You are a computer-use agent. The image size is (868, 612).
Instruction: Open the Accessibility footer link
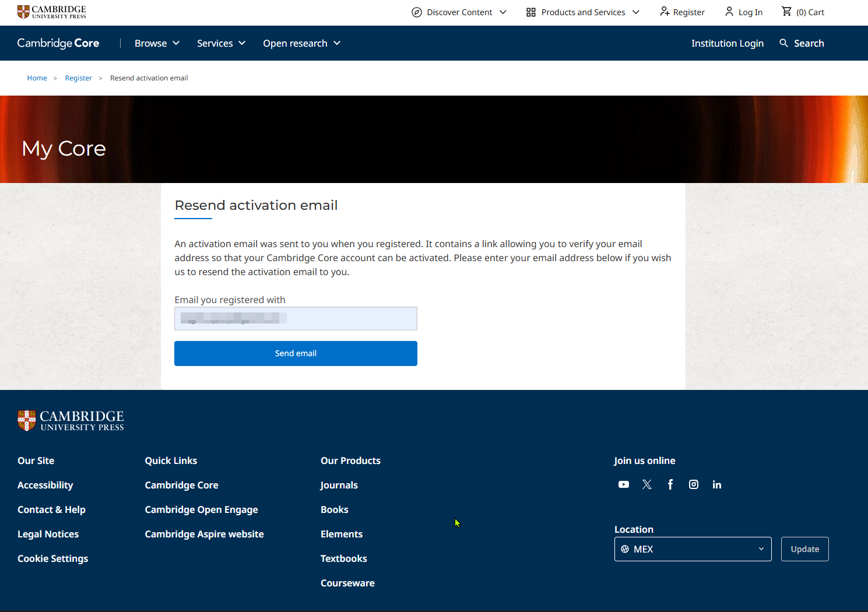coord(45,485)
